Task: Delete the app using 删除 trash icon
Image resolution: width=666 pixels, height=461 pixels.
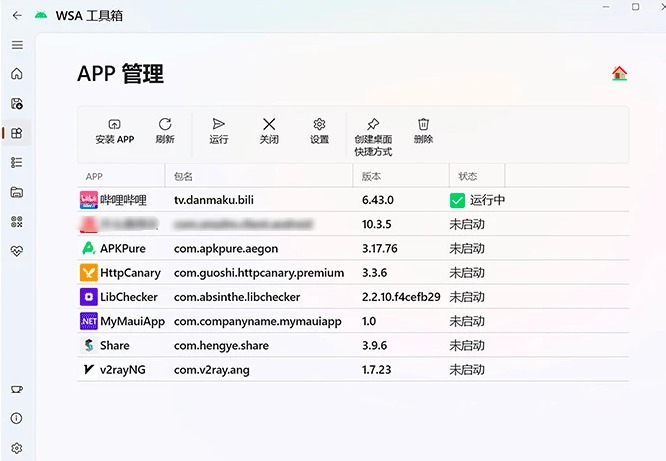Action: coord(423,131)
